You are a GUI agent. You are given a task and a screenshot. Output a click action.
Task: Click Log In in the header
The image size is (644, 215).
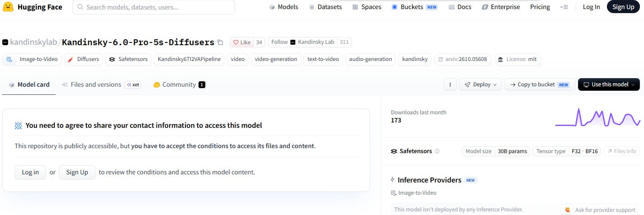591,7
